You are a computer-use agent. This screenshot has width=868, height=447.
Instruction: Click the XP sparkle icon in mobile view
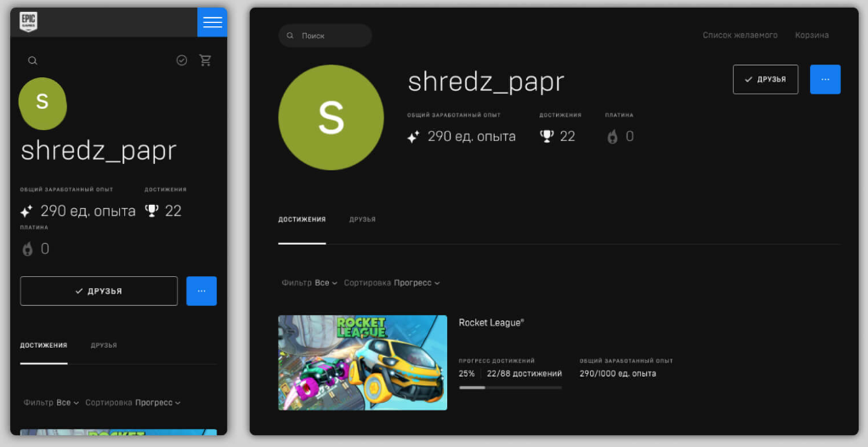[x=26, y=212]
